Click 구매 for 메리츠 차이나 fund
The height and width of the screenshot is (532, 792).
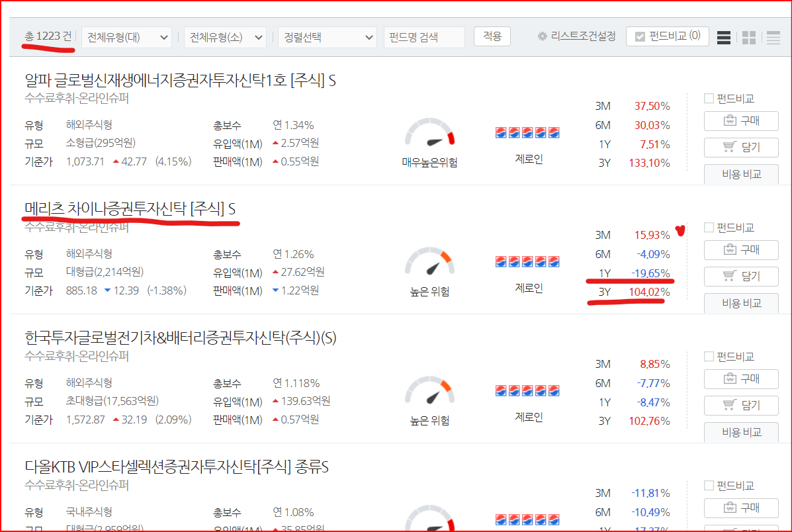(741, 249)
